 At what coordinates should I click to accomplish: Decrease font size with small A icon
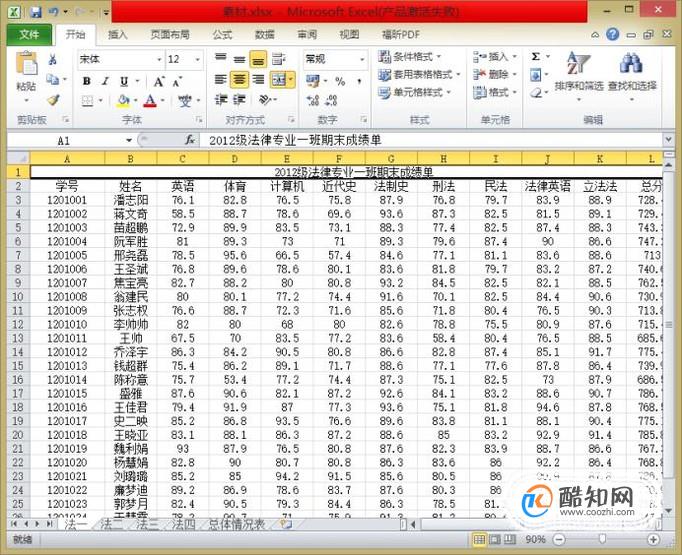coord(177,81)
